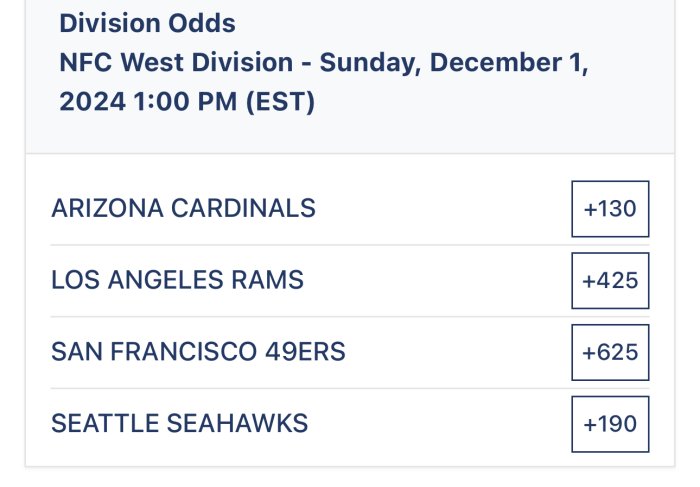This screenshot has width=700, height=487.
Task: Click the word SEATTLE in the list
Action: (105, 423)
